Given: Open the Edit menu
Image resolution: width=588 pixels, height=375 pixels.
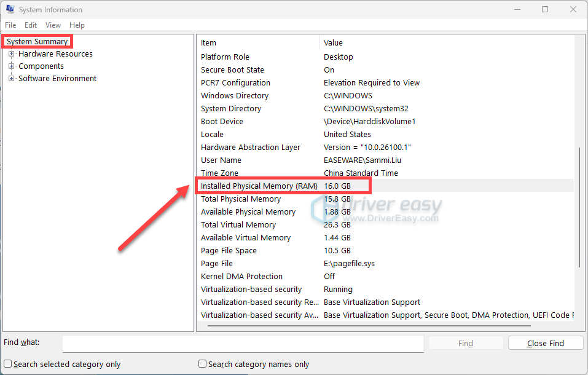Looking at the screenshot, I should [31, 25].
